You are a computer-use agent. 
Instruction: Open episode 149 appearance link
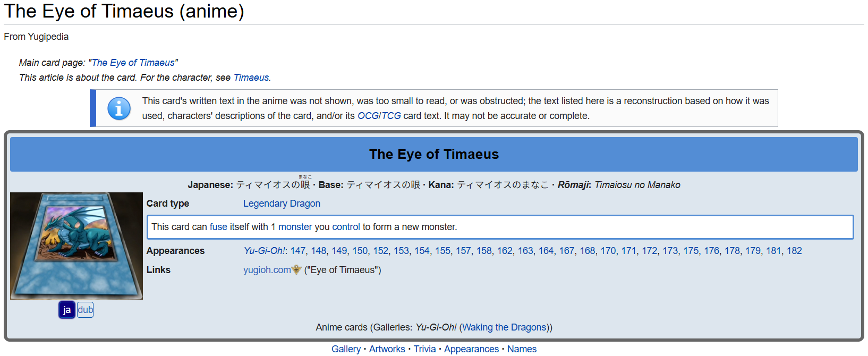pos(339,251)
